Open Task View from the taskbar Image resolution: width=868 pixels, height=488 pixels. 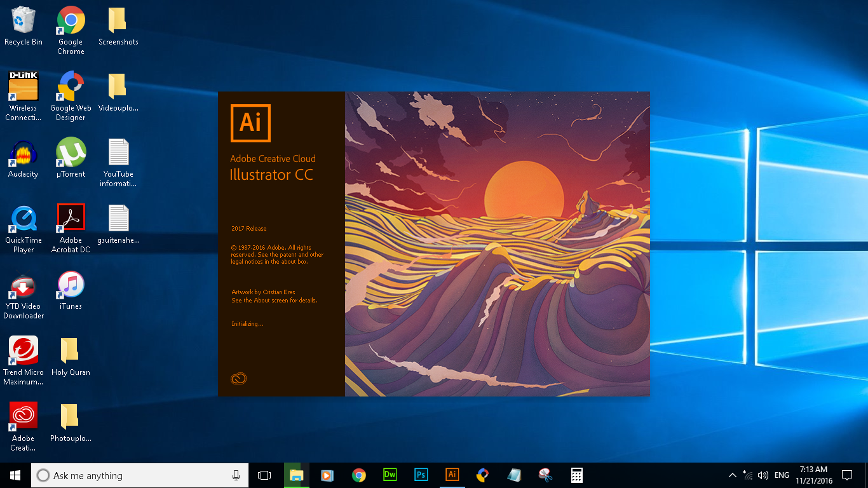point(264,475)
